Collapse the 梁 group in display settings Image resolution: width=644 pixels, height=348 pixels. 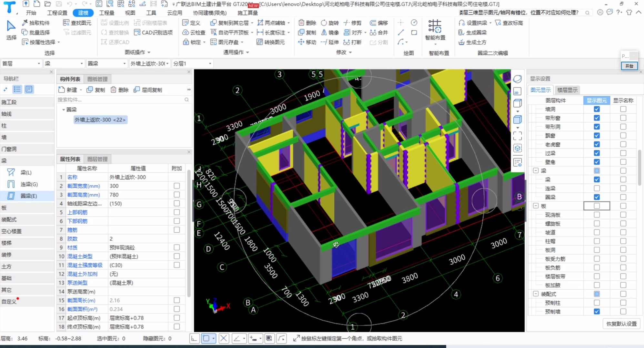click(536, 170)
